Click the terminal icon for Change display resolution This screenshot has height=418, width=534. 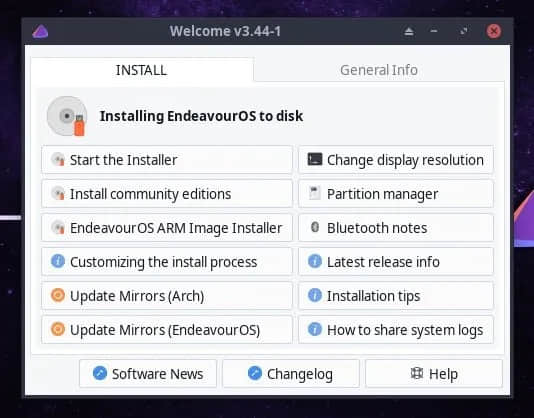tap(315, 159)
